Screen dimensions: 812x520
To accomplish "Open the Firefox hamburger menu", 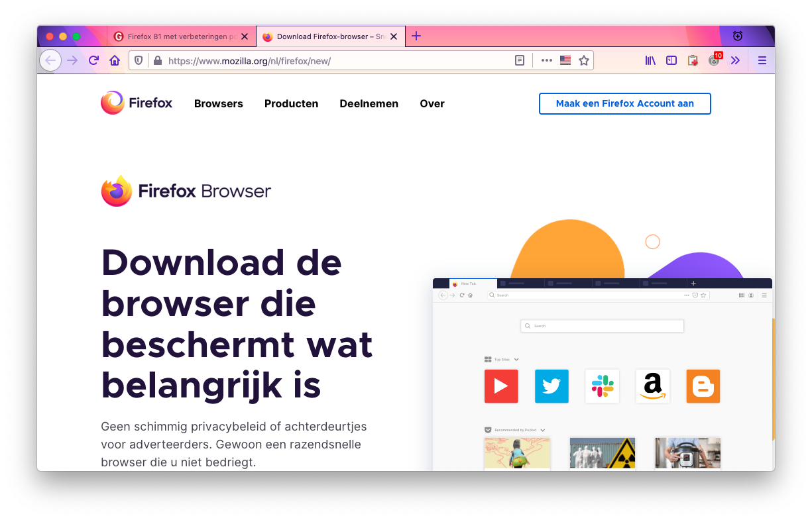I will pos(762,60).
